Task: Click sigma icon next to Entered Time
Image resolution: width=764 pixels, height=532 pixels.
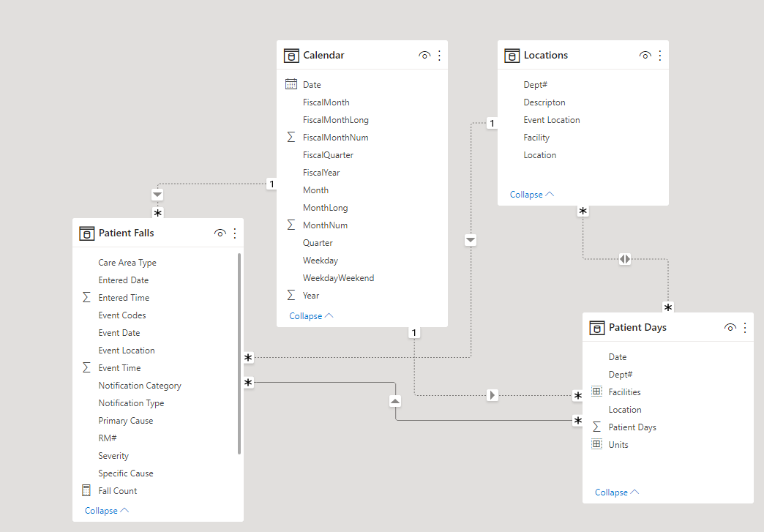Action: pos(86,297)
